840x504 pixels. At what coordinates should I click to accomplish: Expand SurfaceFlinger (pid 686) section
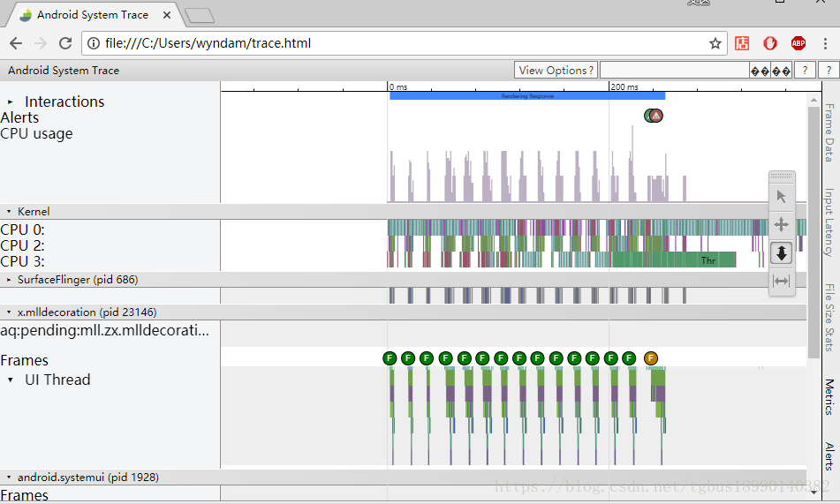point(9,280)
